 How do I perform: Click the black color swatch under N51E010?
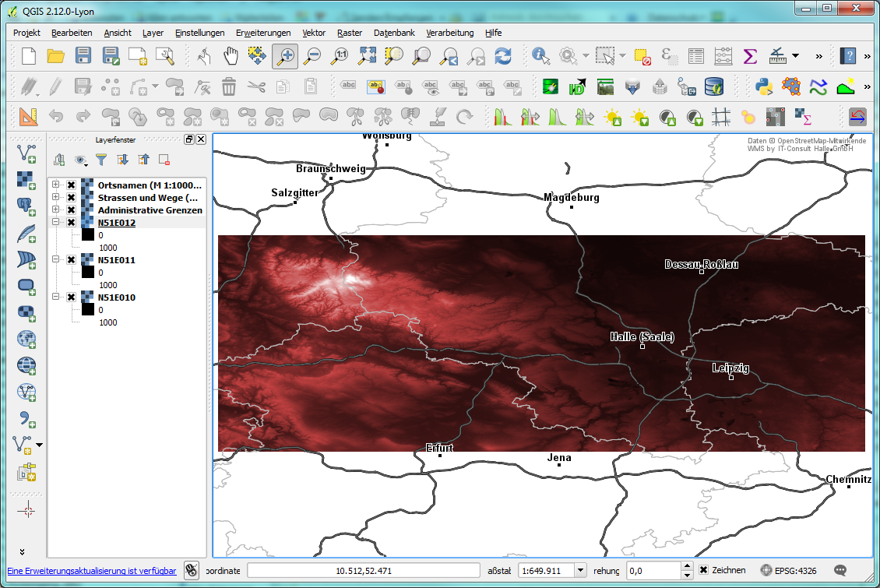point(87,309)
